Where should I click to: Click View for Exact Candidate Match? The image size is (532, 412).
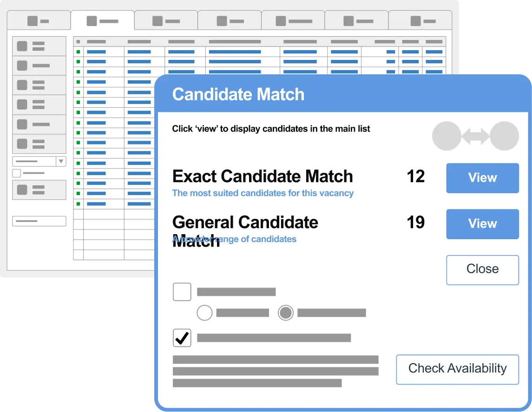click(482, 178)
